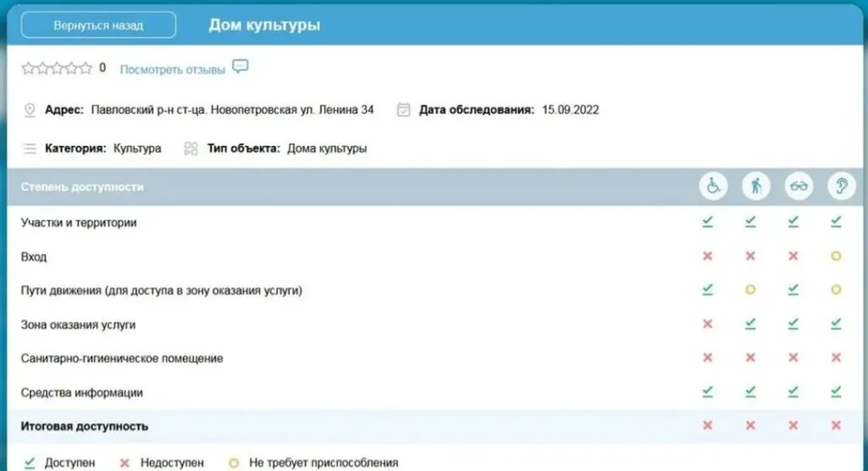Image resolution: width=868 pixels, height=471 pixels.
Task: Click the calendar icon beside Дата обследования
Action: pos(403,110)
